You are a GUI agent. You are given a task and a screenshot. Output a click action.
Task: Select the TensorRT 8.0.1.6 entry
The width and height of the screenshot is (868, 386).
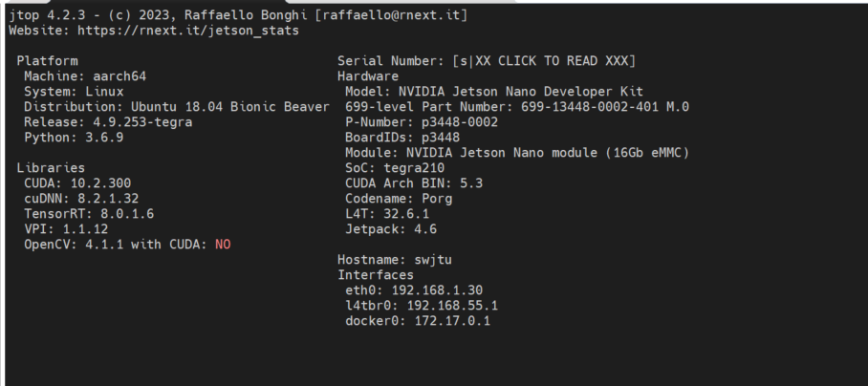[x=89, y=214]
